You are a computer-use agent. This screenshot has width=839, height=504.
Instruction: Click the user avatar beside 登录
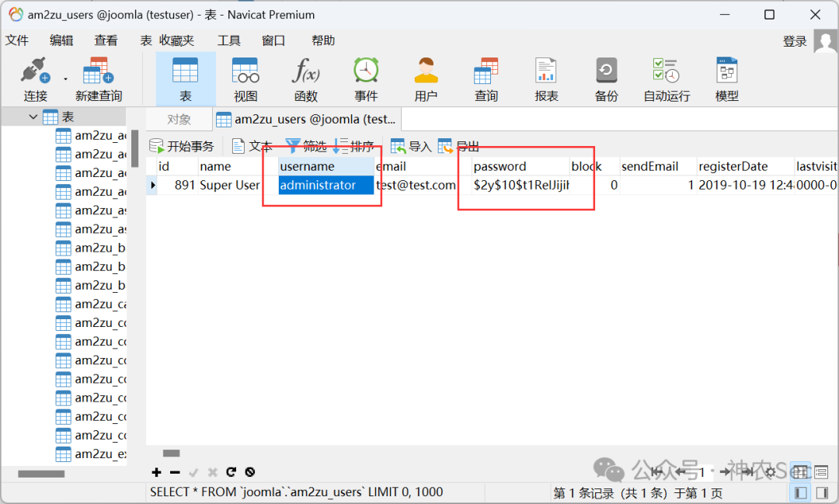826,41
